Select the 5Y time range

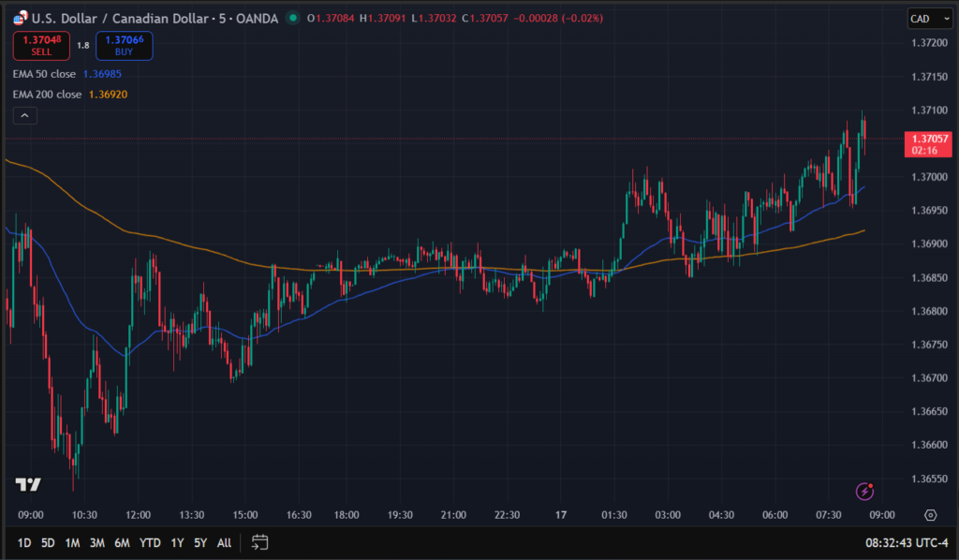tap(200, 543)
